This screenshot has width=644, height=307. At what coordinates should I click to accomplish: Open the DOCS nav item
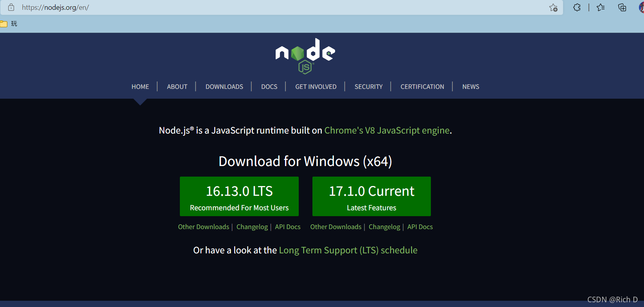tap(269, 87)
